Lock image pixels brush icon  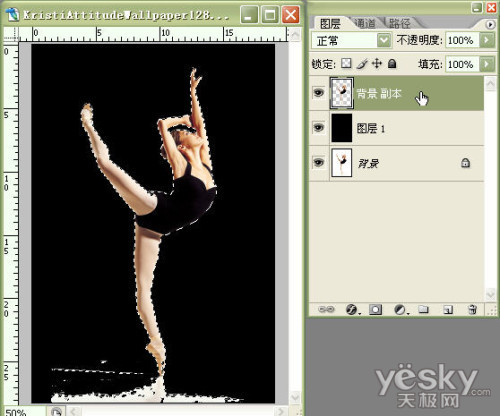(362, 63)
